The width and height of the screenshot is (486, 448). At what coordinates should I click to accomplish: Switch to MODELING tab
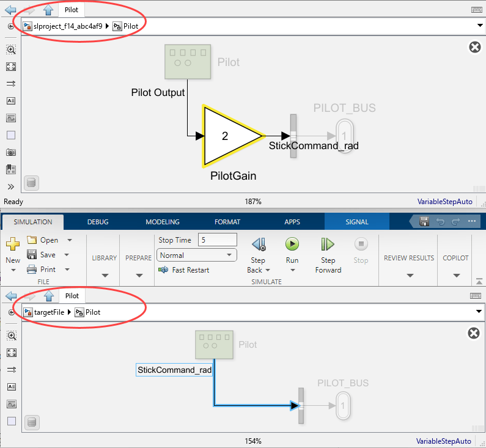[x=163, y=222]
